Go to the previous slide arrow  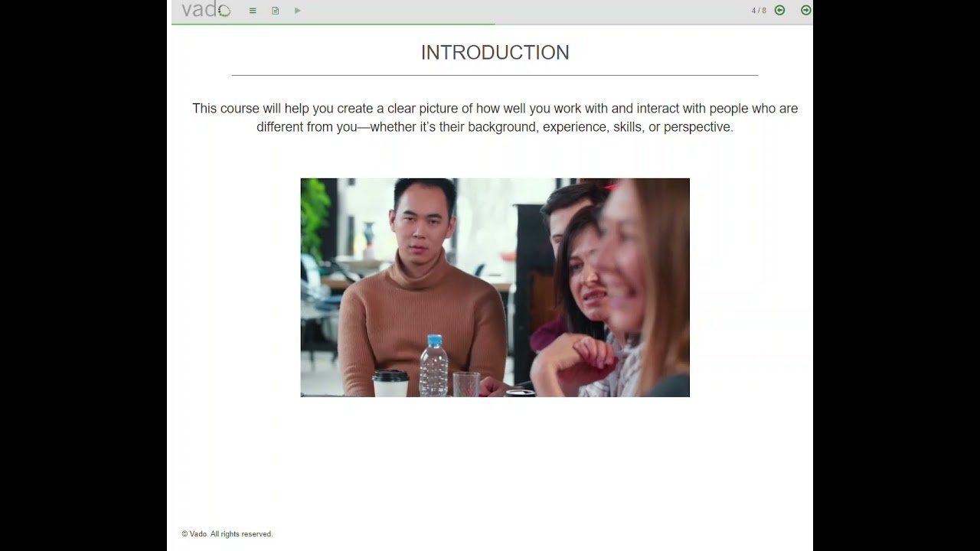[x=779, y=10]
